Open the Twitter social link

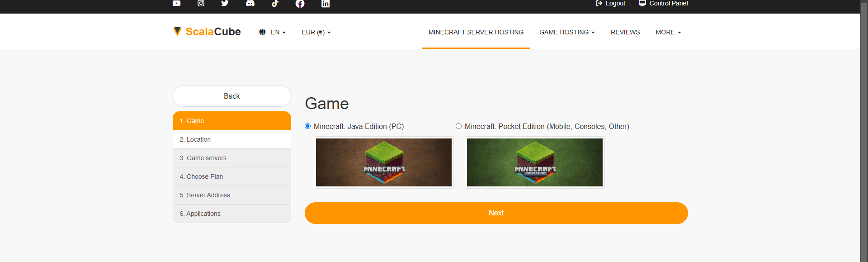point(225,3)
